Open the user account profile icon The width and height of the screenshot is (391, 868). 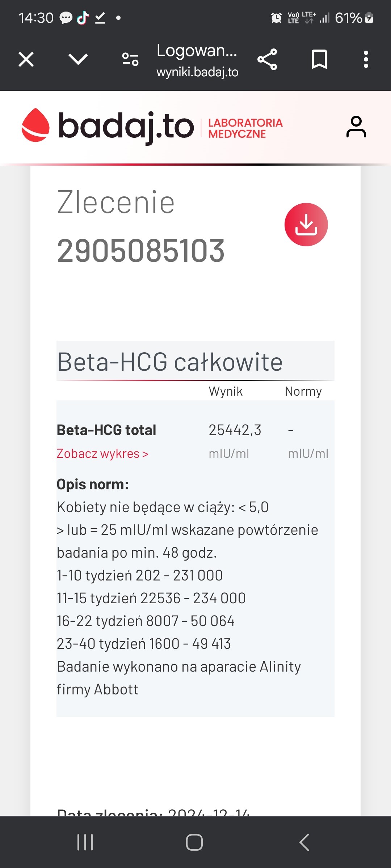(356, 127)
